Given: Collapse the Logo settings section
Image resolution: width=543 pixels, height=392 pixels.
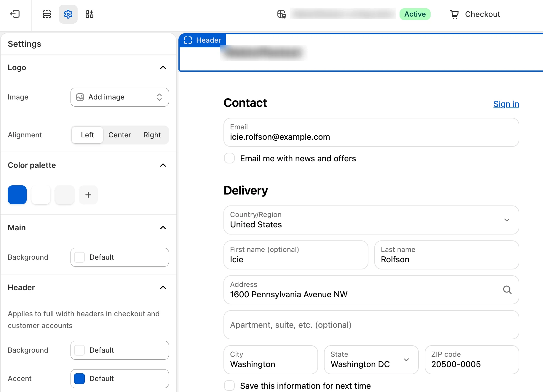Looking at the screenshot, I should 163,68.
